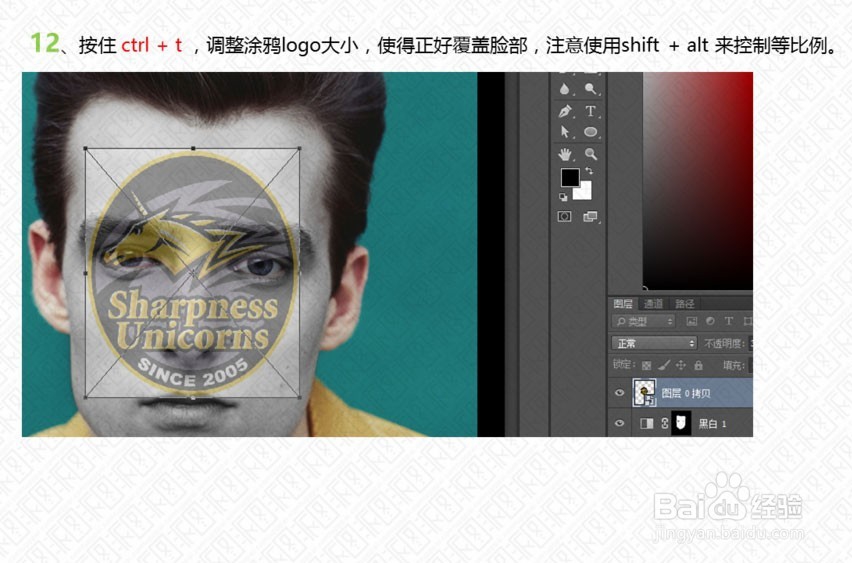Switch to the 通道 tab
852x563 pixels.
click(654, 304)
